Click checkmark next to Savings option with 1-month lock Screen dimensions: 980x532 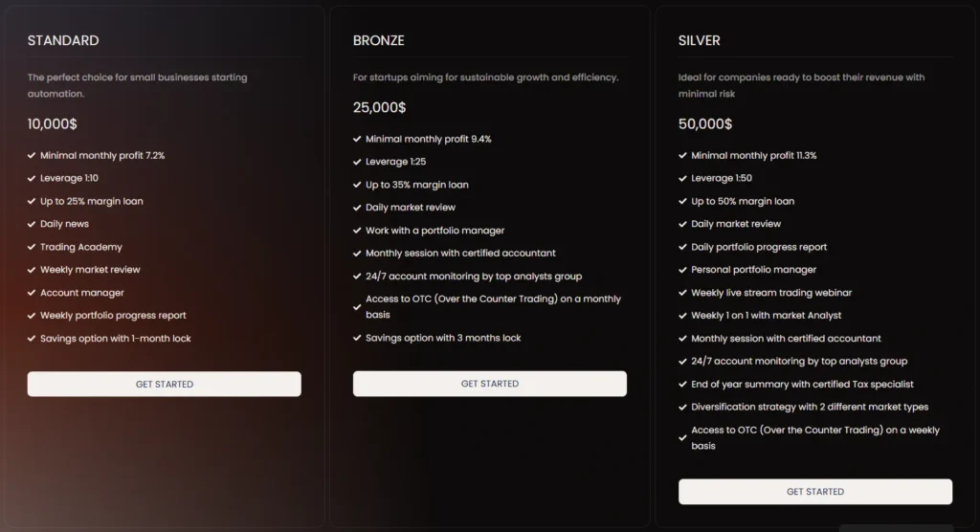[32, 339]
